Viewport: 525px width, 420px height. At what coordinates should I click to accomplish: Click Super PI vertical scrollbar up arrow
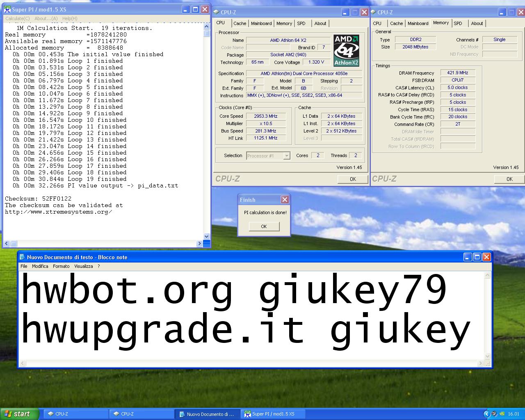[207, 26]
